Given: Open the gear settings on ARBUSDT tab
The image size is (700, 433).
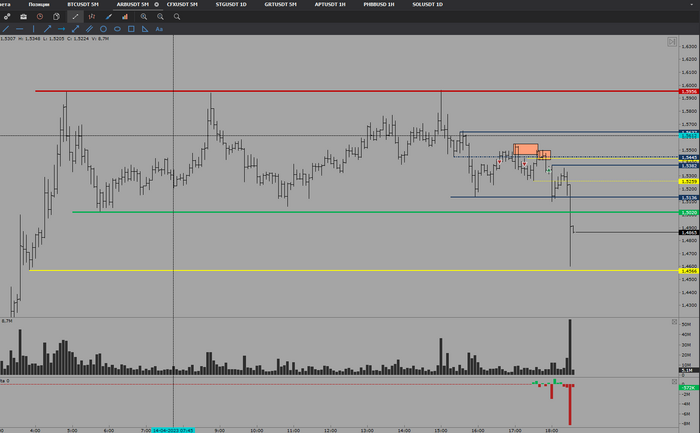Looking at the screenshot, I should pyautogui.click(x=157, y=4).
